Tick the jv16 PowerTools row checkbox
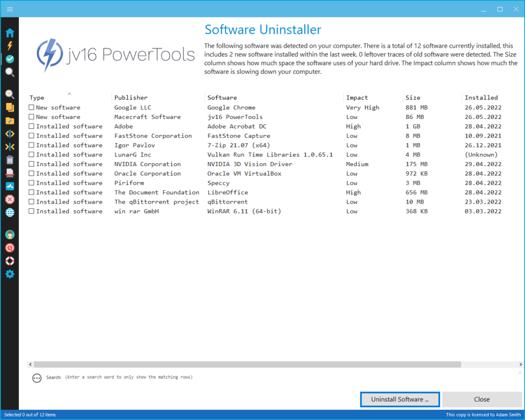525x420 pixels. (31, 116)
